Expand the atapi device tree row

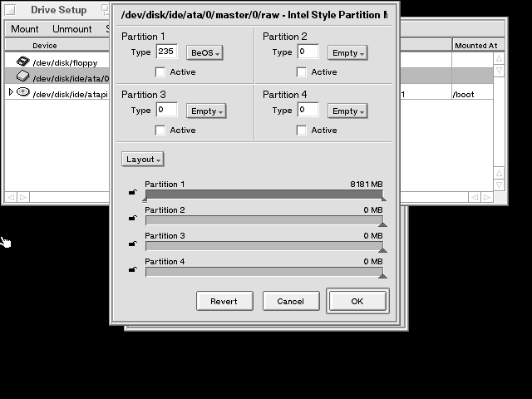coord(11,91)
